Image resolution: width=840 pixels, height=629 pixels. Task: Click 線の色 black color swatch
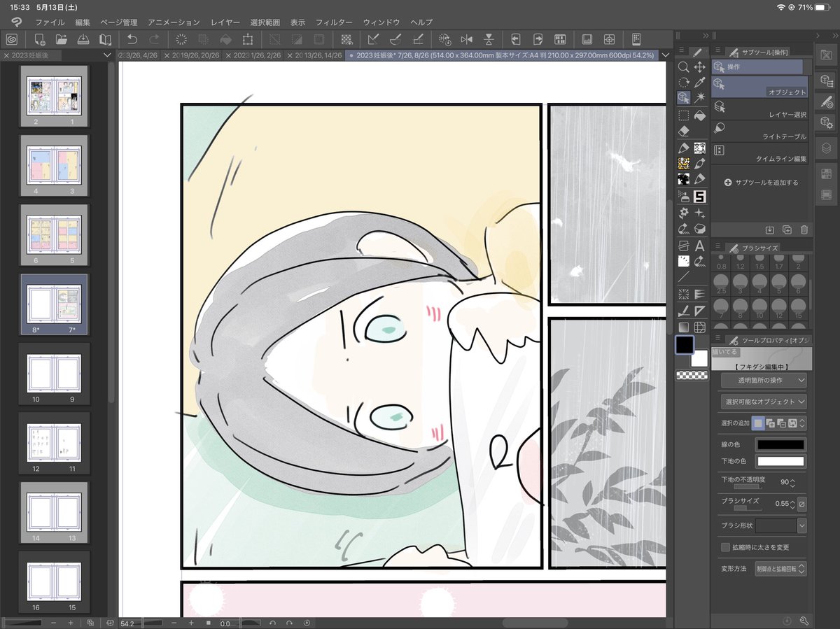pos(780,444)
